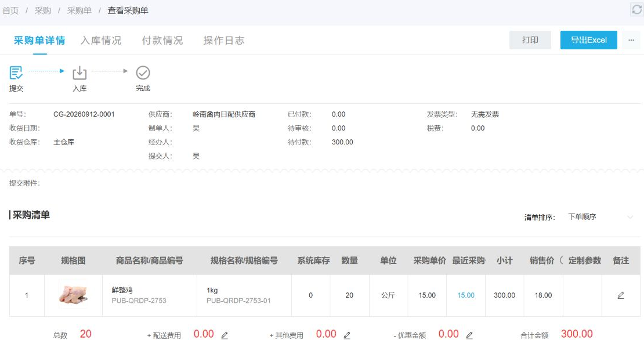Click the 入库 step icon

pos(79,73)
